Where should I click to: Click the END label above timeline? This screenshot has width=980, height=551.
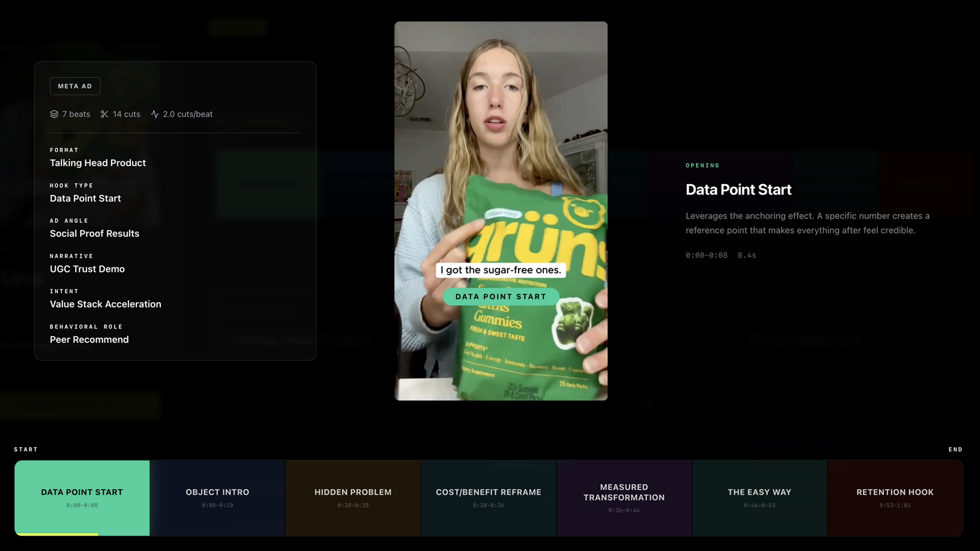pyautogui.click(x=955, y=449)
